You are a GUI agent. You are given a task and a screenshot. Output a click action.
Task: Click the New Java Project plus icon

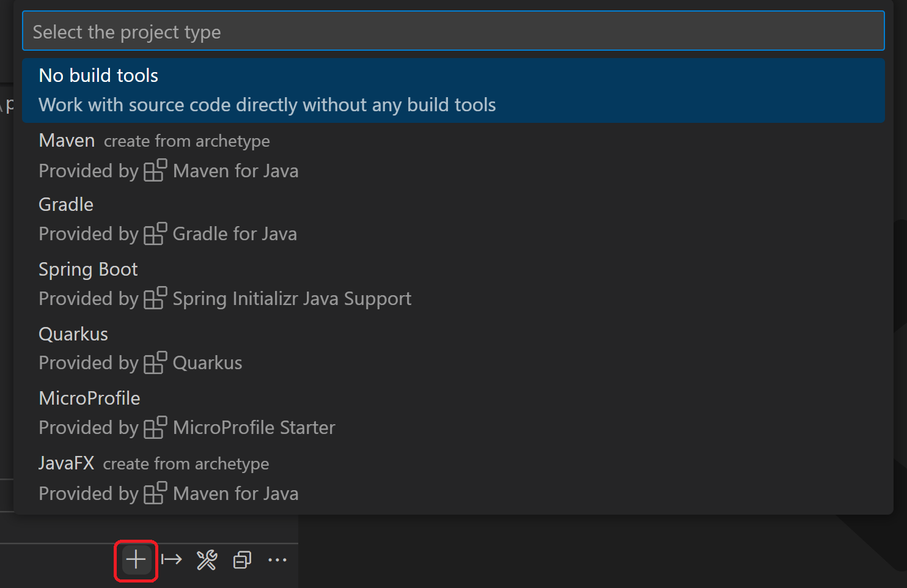[135, 559]
